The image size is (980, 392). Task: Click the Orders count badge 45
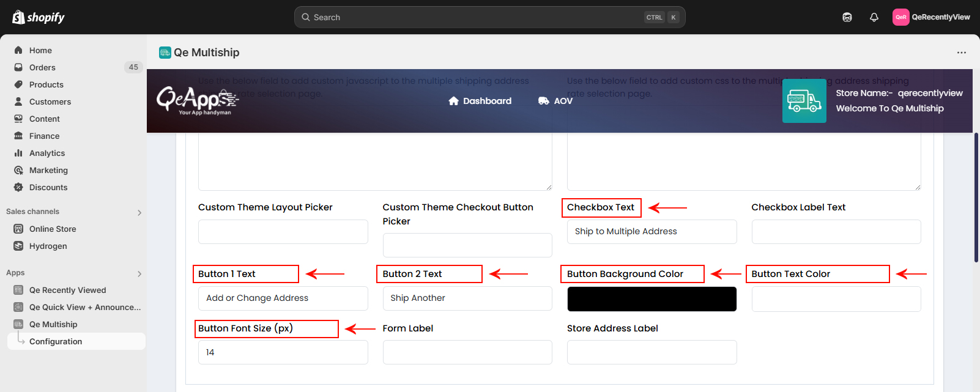[133, 67]
